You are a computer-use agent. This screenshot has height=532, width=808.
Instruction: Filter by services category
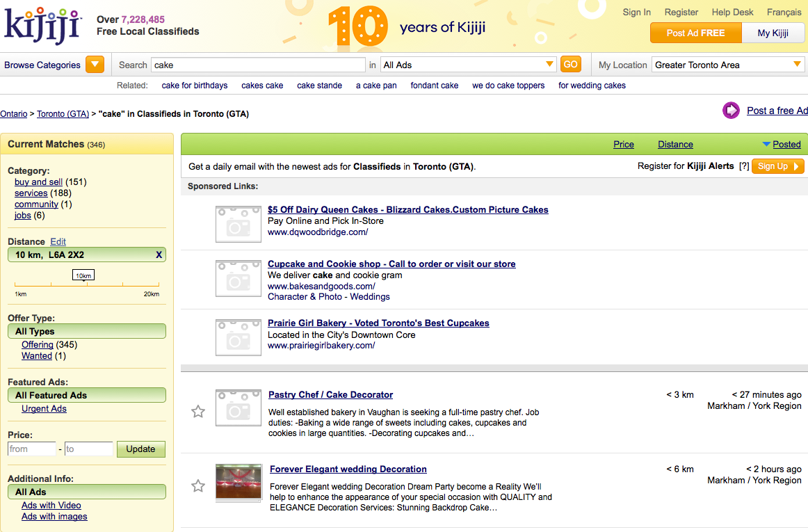(31, 193)
